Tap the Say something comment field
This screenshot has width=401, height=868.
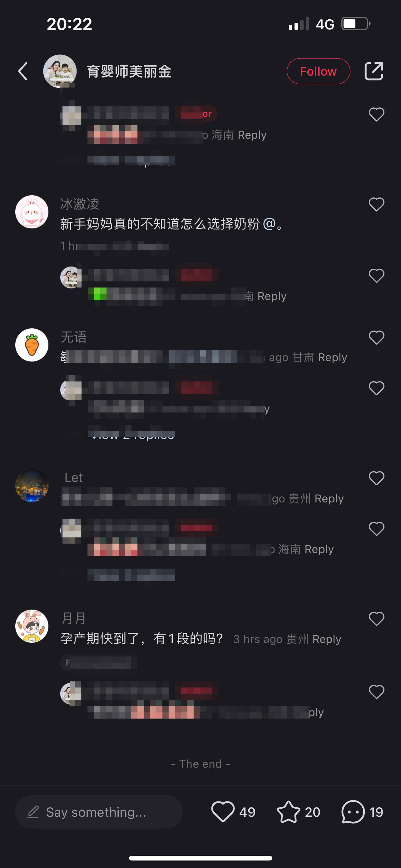(99, 812)
